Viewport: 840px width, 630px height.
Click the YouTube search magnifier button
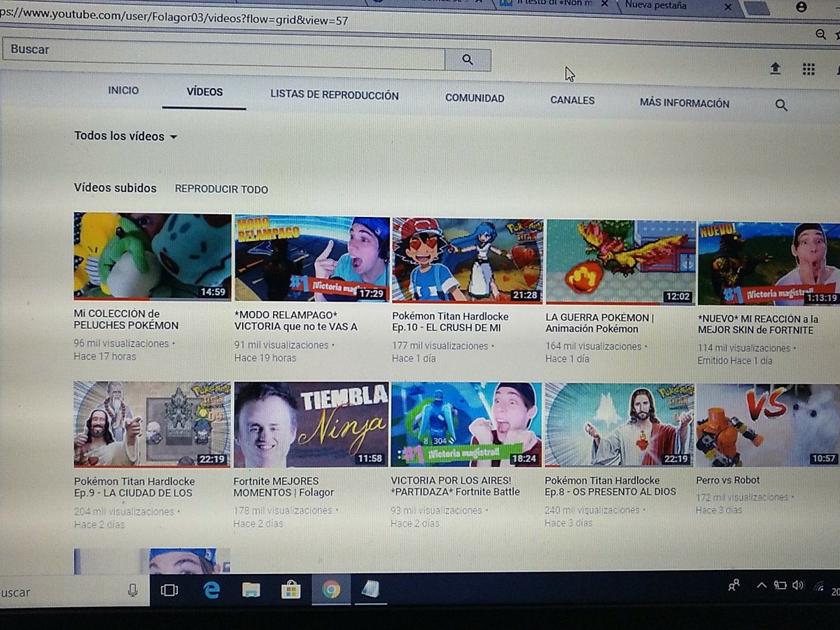[x=468, y=59]
